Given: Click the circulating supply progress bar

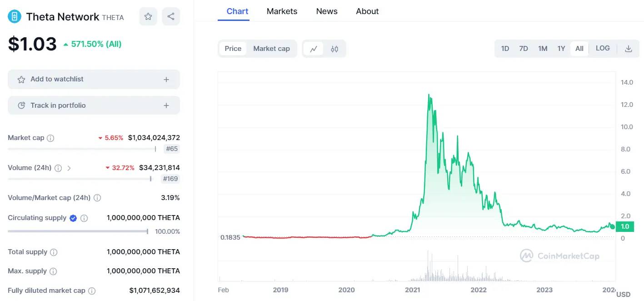Looking at the screenshot, I should point(78,231).
